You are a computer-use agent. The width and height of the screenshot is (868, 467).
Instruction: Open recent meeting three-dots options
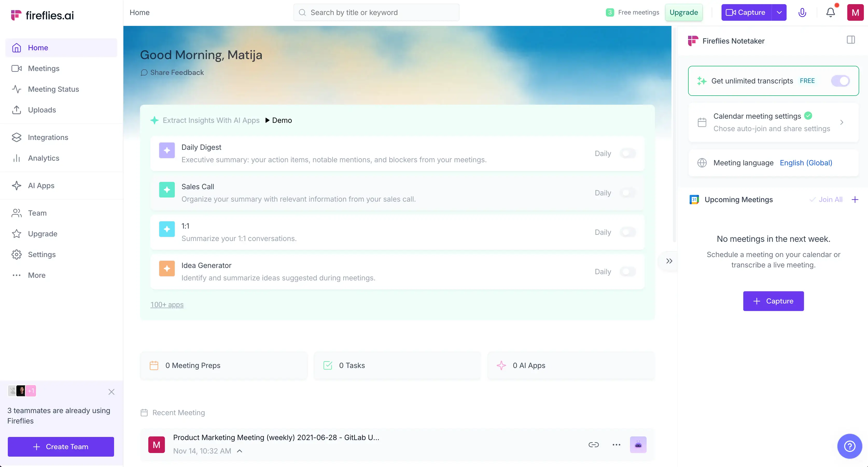point(616,444)
